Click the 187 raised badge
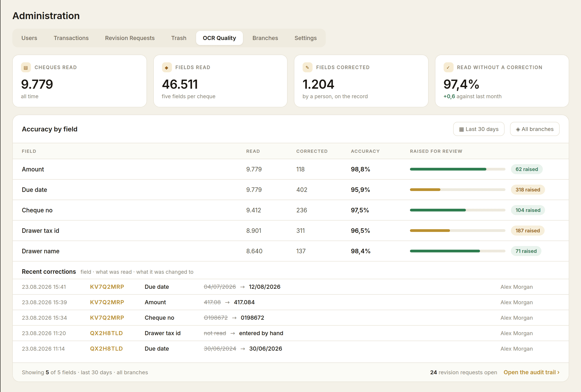The height and width of the screenshot is (392, 581). [527, 231]
